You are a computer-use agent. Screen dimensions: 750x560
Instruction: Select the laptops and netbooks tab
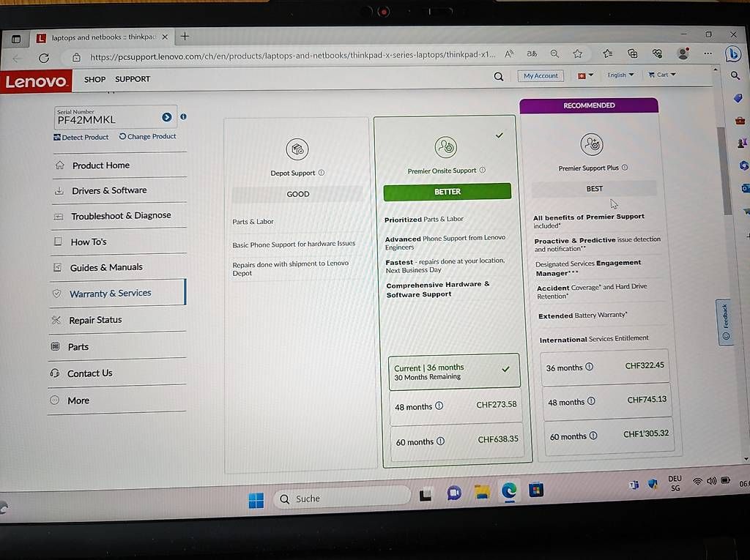(102, 37)
